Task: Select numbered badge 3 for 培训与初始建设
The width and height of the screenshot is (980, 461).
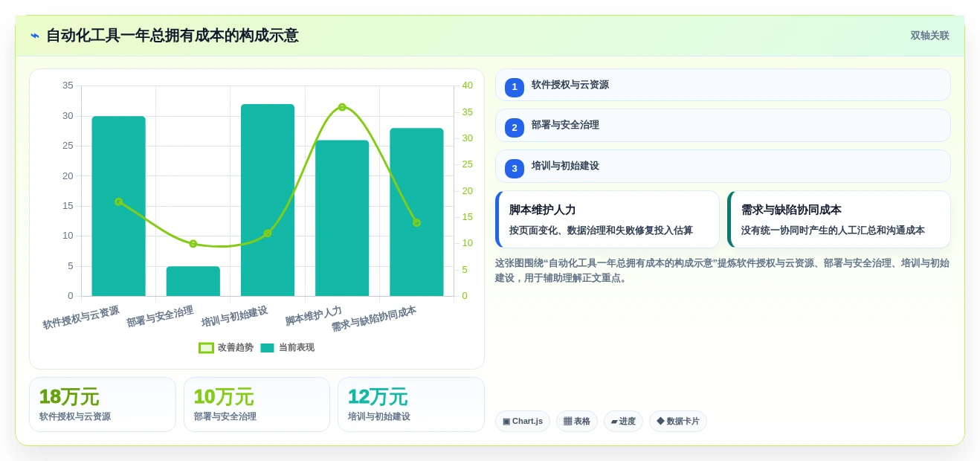Action: point(515,168)
